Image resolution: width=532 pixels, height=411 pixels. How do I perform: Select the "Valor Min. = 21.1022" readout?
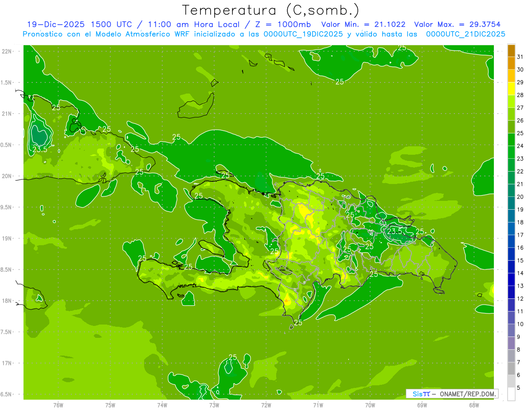point(363,24)
